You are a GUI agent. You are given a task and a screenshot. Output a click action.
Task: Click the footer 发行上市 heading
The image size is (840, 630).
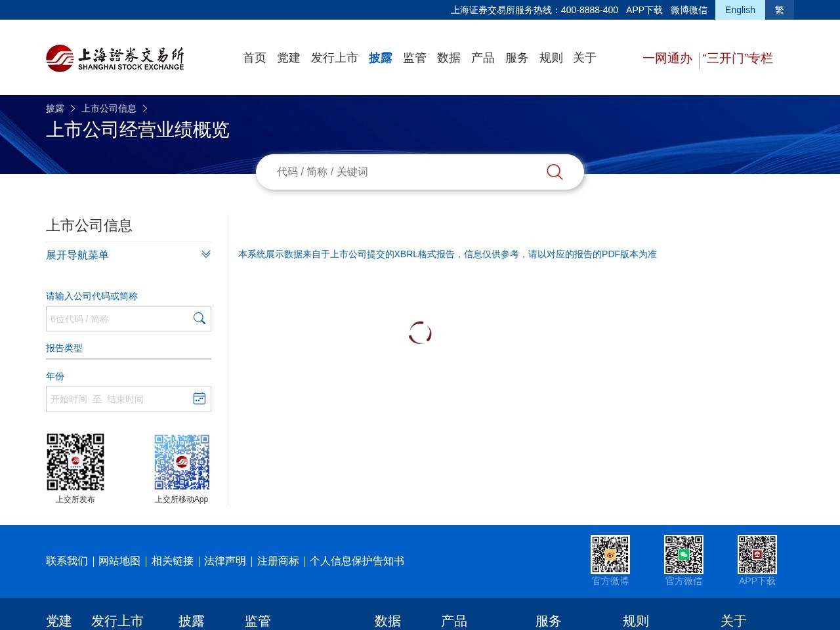click(x=117, y=621)
